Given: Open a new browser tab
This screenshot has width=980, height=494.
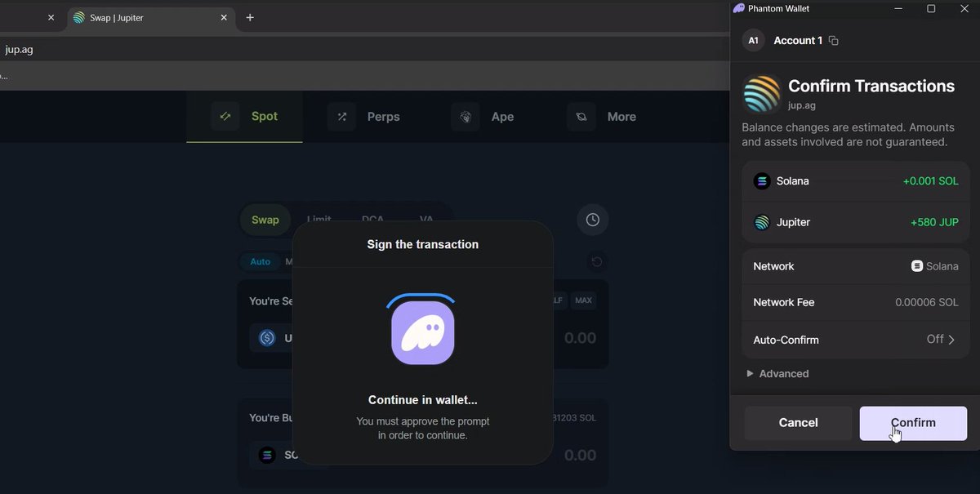Looking at the screenshot, I should coord(250,17).
